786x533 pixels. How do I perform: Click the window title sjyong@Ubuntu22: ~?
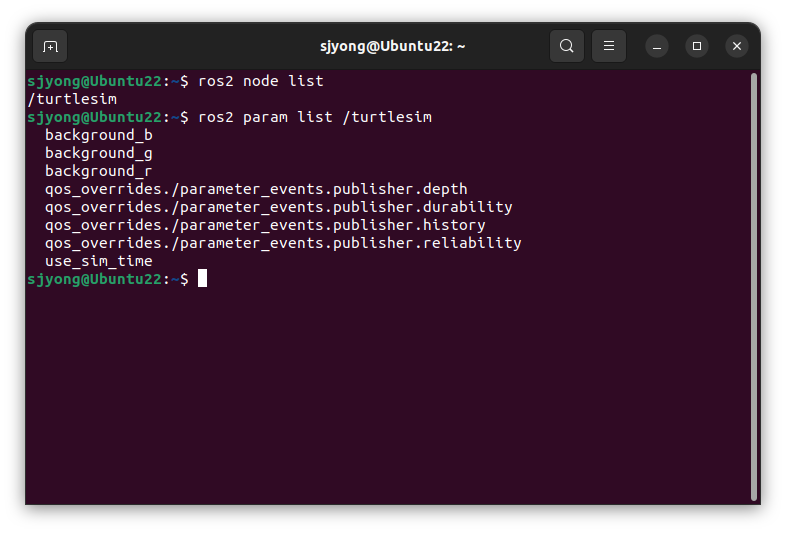392,46
